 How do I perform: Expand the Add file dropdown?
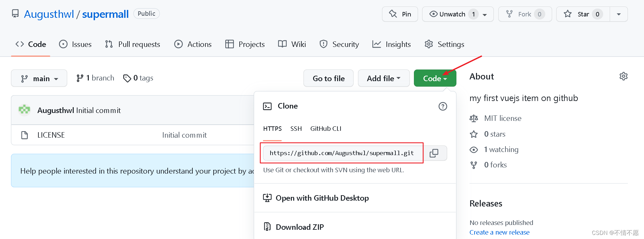click(x=384, y=78)
